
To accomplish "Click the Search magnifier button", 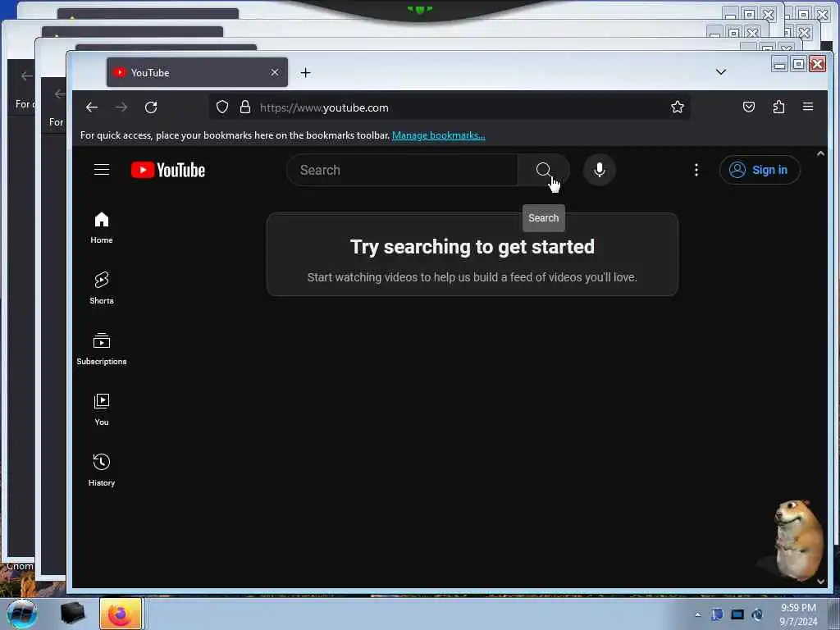I will tap(543, 170).
